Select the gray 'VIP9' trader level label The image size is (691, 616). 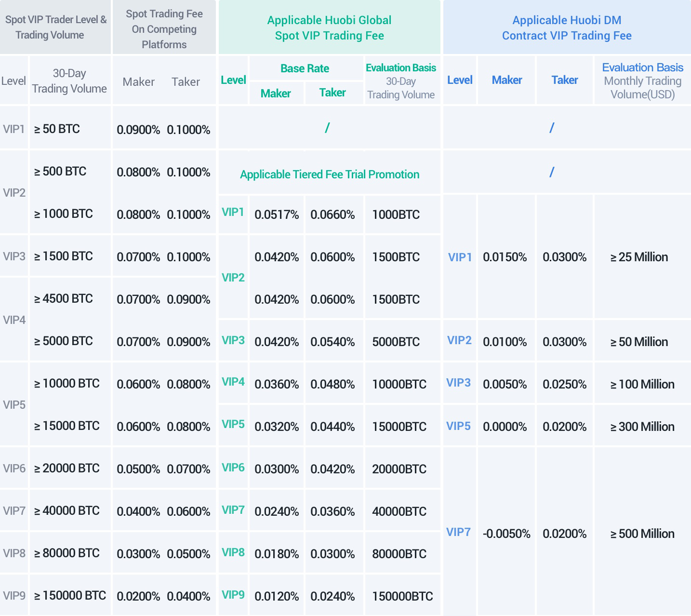click(14, 596)
